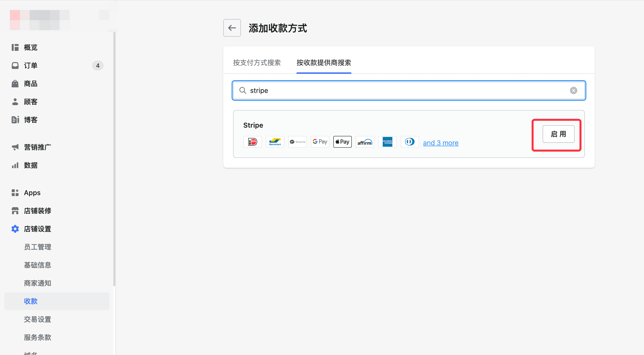
Task: Click the Google Pay icon
Action: [320, 142]
